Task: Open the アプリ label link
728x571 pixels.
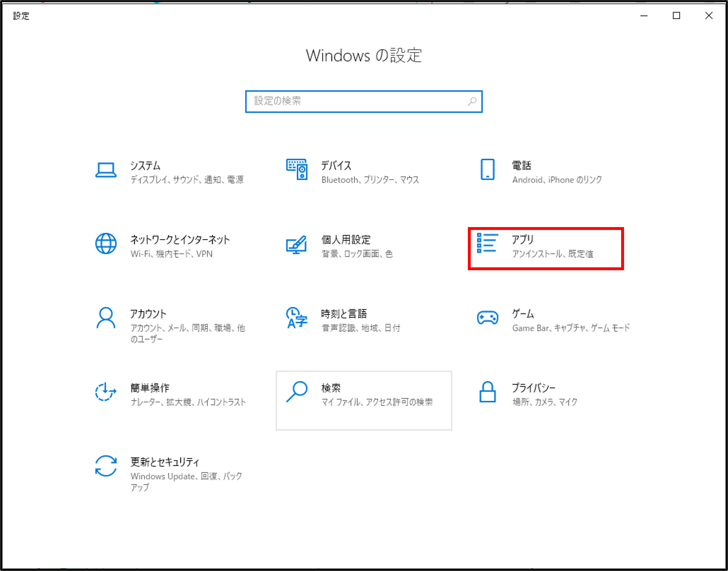Action: 523,240
